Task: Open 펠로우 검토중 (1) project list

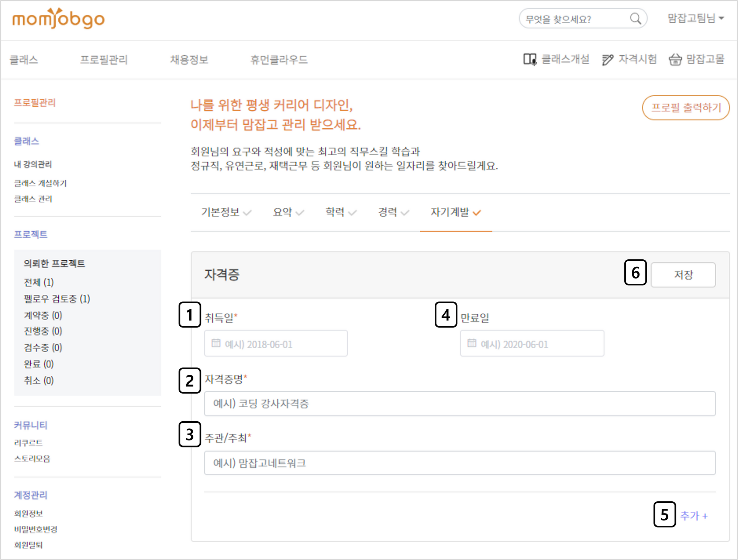Action: coord(57,299)
